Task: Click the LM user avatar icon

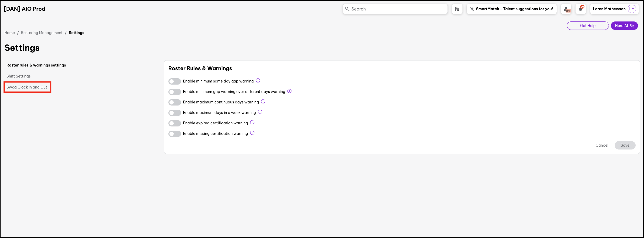Action: pos(632,9)
